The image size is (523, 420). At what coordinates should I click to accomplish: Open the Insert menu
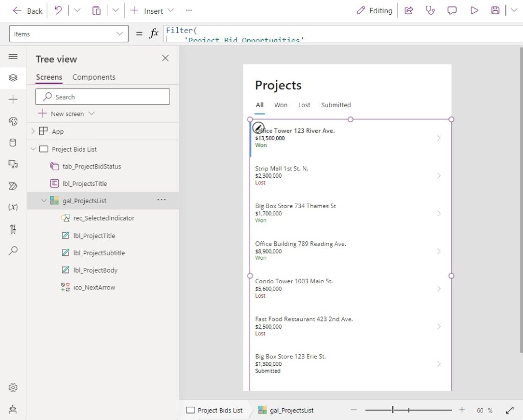[x=152, y=11]
